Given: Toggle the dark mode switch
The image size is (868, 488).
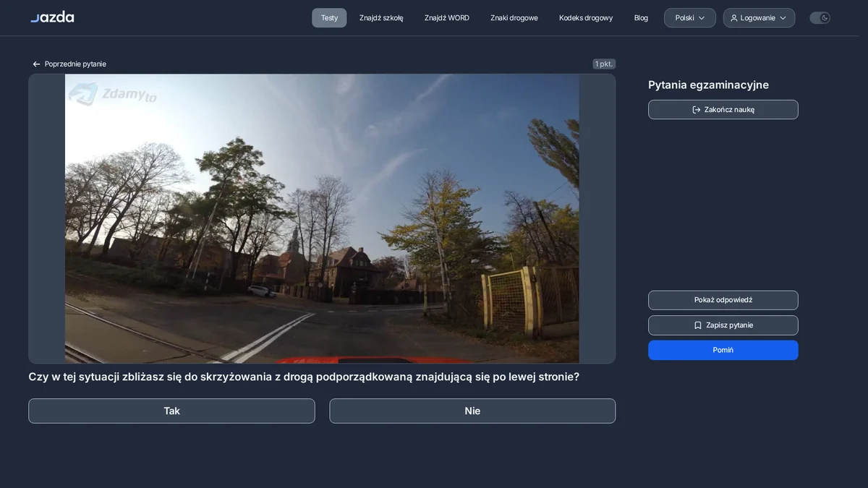Looking at the screenshot, I should (x=820, y=18).
